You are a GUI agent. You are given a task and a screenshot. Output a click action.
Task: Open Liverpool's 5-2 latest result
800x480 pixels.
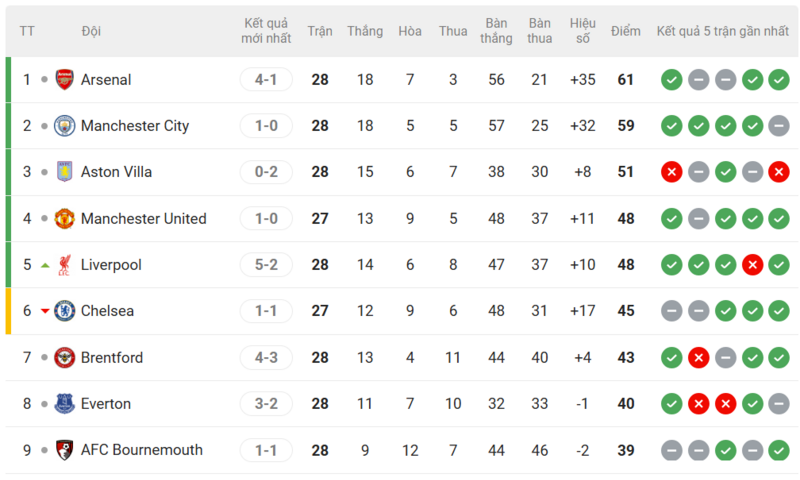click(x=266, y=265)
